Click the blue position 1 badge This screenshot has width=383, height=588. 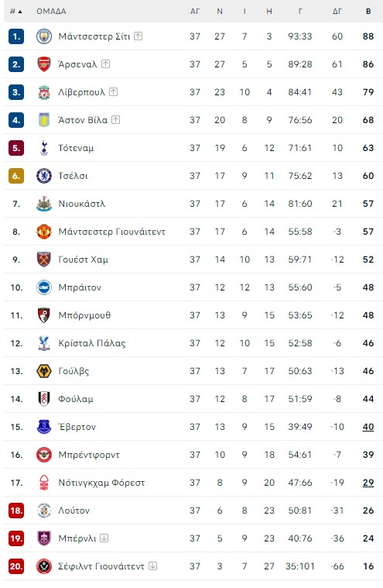point(16,36)
